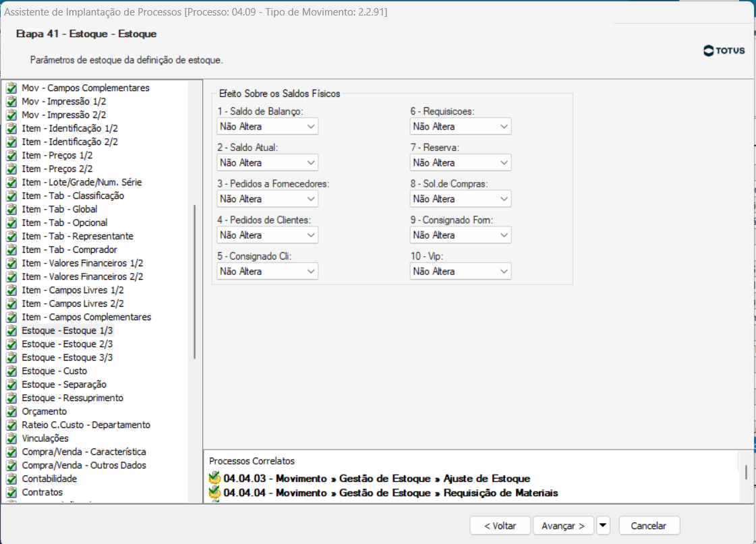Click checkmark icon beside Item - Valores Financeiros 1/2
The height and width of the screenshot is (544, 756).
[x=11, y=264]
